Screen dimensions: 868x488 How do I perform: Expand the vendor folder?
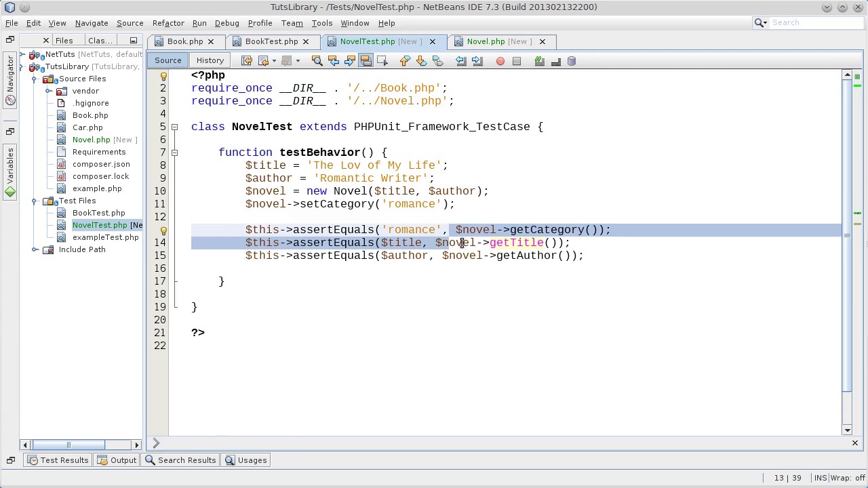pyautogui.click(x=48, y=91)
